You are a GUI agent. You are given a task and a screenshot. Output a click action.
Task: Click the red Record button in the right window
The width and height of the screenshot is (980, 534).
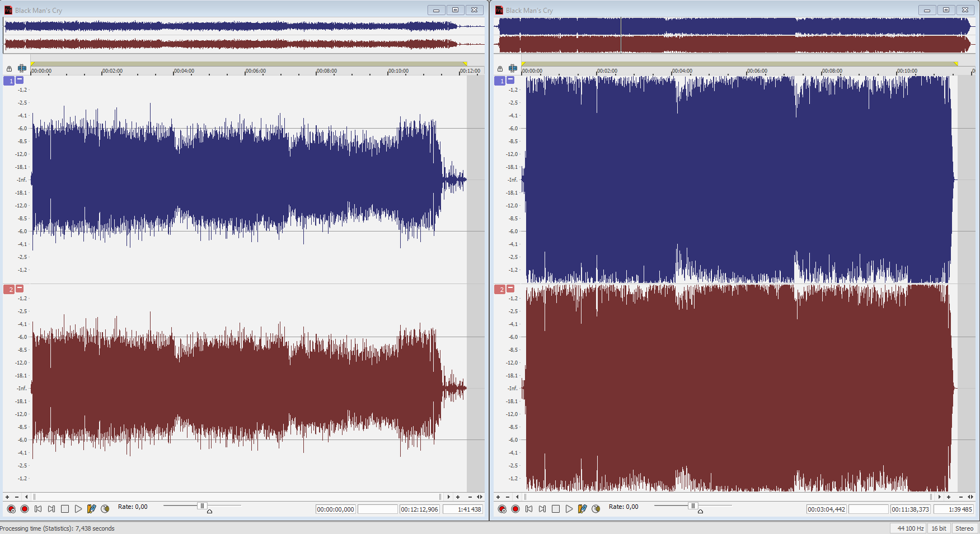[x=515, y=509]
